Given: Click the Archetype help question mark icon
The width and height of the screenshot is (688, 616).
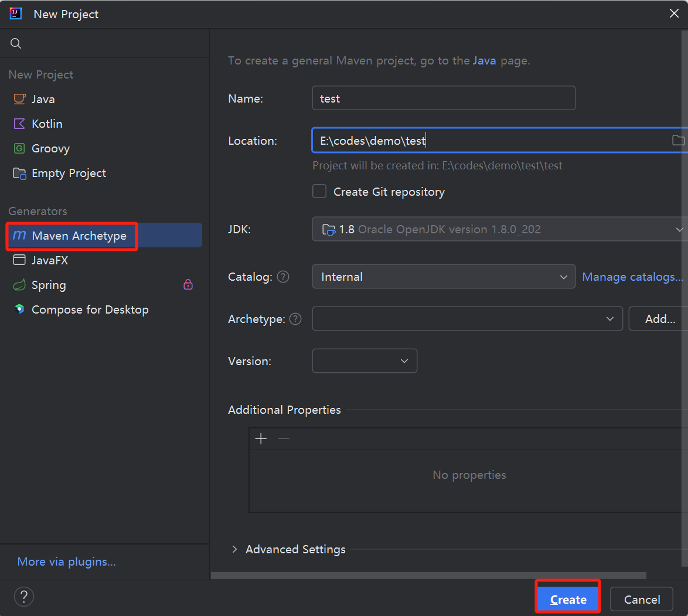Looking at the screenshot, I should pos(295,319).
